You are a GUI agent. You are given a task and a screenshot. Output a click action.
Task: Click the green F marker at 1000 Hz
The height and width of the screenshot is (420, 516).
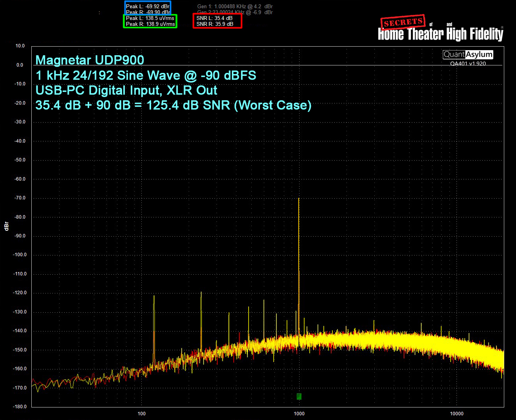pyautogui.click(x=299, y=396)
